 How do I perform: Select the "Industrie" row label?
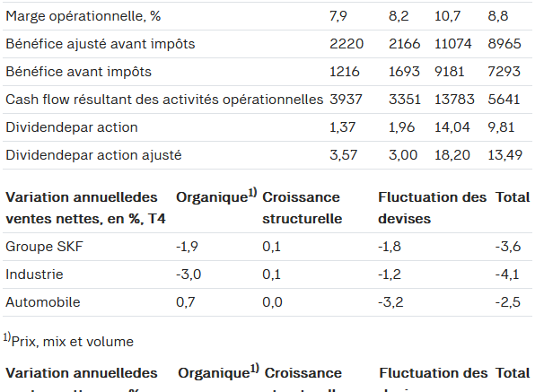tap(34, 274)
